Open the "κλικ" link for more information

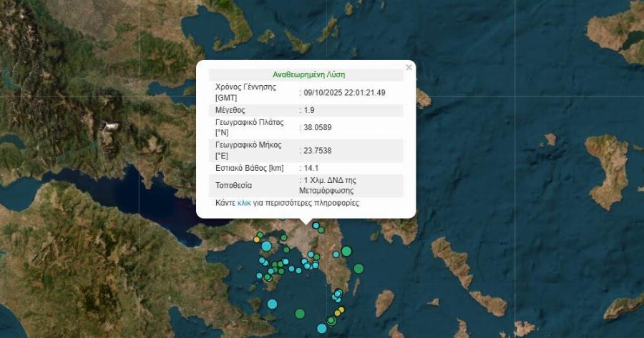coord(244,203)
